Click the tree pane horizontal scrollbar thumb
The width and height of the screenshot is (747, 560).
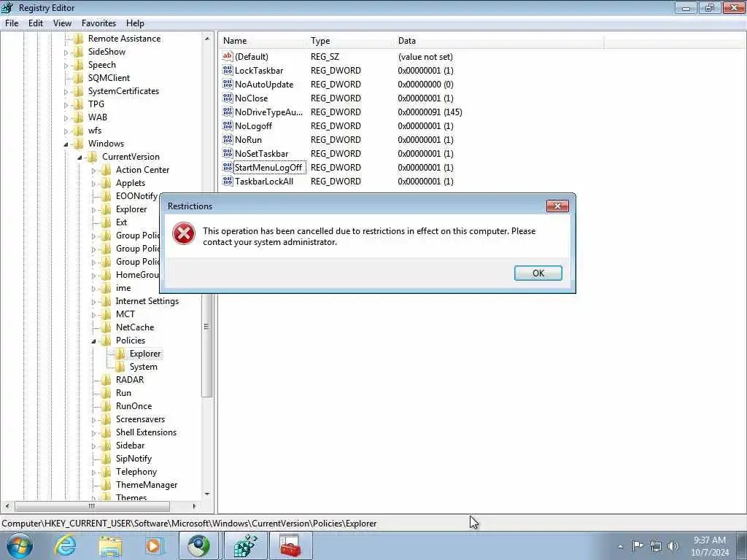click(x=92, y=506)
